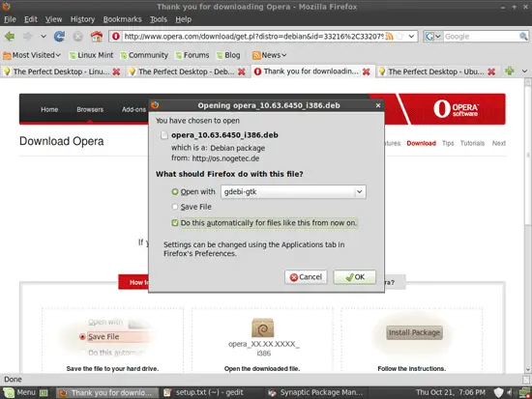
Task: Open the Community bookmark
Action: point(144,55)
